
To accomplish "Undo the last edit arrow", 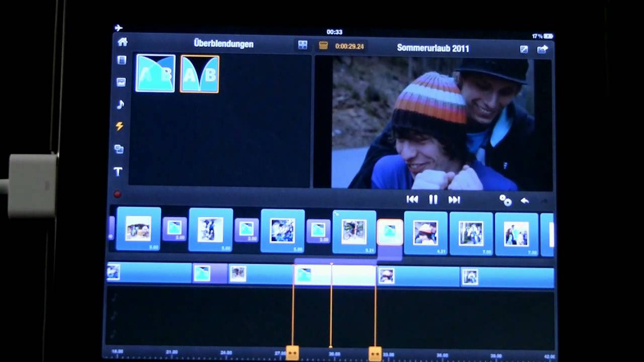I will (525, 201).
